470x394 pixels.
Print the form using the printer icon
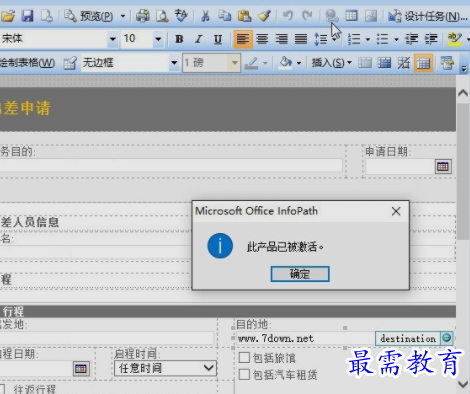click(x=143, y=16)
